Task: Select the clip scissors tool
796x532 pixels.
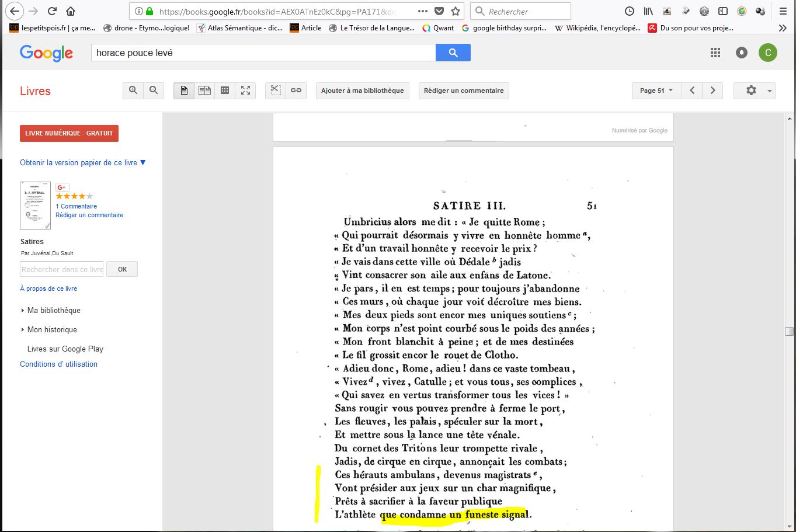Action: click(276, 91)
